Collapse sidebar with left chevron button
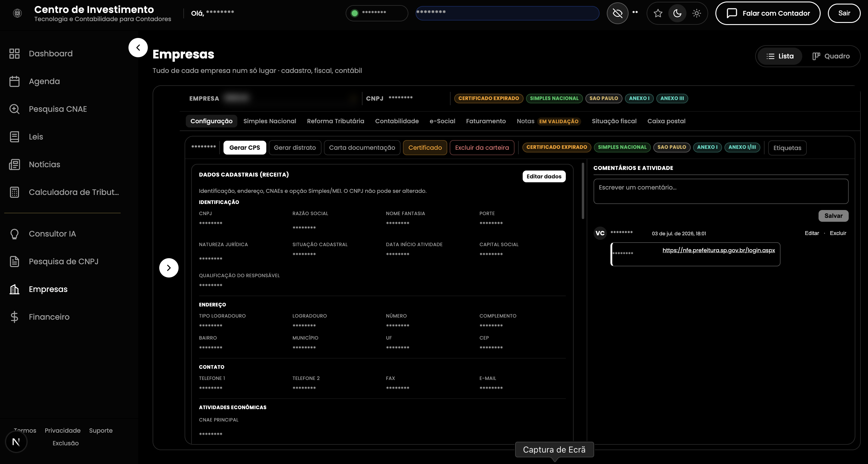This screenshot has width=868, height=464. coord(138,48)
